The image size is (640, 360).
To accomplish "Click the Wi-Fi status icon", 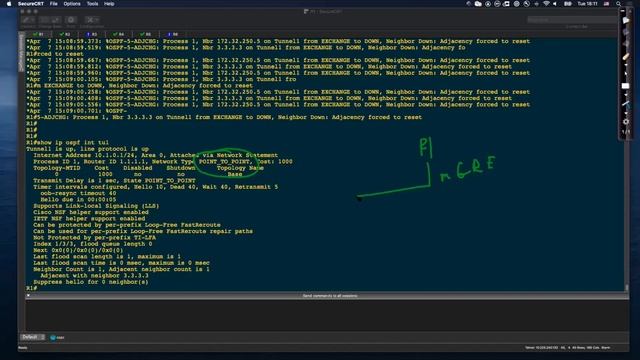I will coord(546,4).
